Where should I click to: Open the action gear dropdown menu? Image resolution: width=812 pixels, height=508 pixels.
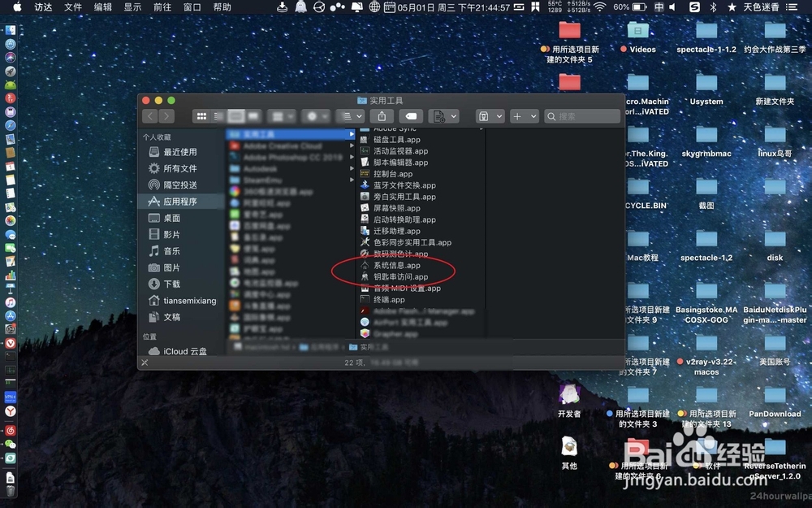pos(315,115)
